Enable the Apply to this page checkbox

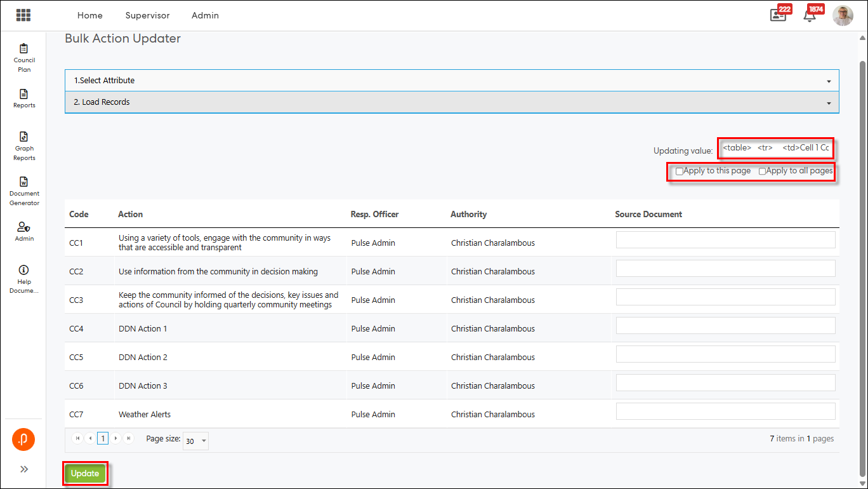pyautogui.click(x=680, y=171)
